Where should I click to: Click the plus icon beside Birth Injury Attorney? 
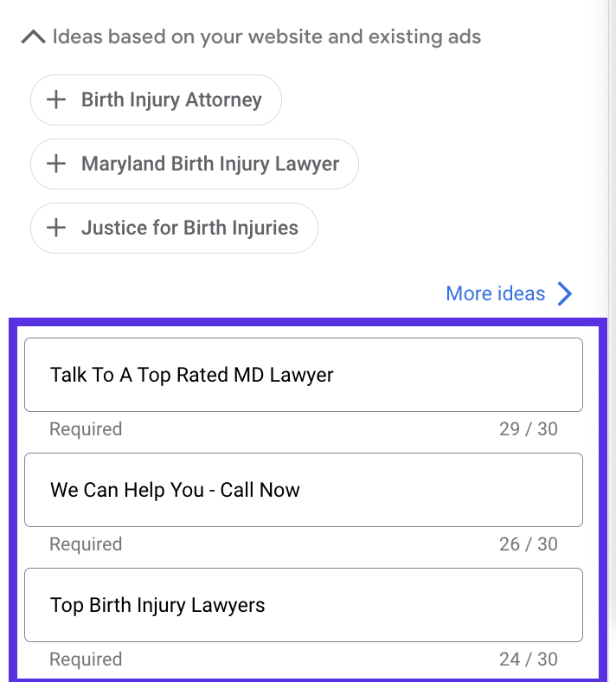point(56,100)
